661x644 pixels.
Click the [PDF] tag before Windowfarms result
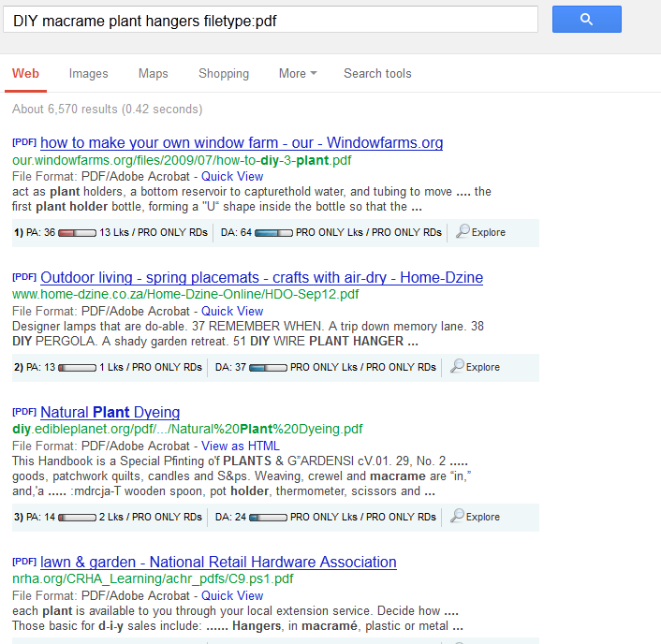click(x=24, y=142)
